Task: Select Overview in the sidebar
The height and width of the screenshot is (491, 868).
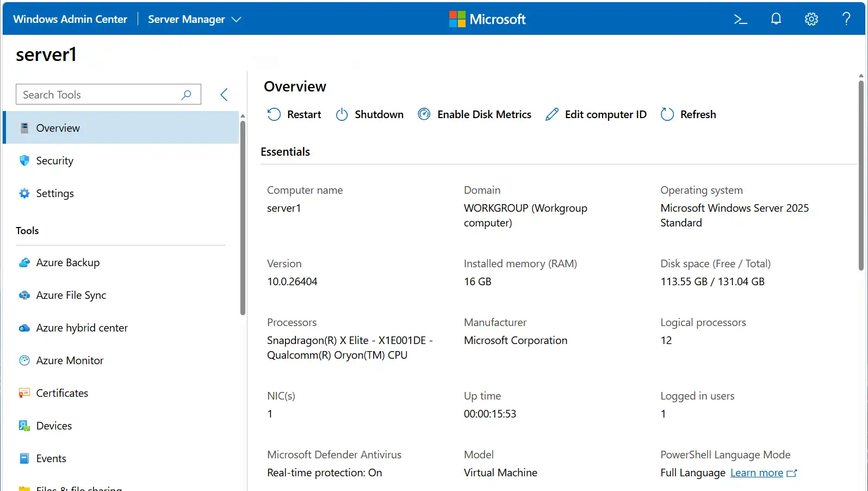Action: tap(58, 128)
